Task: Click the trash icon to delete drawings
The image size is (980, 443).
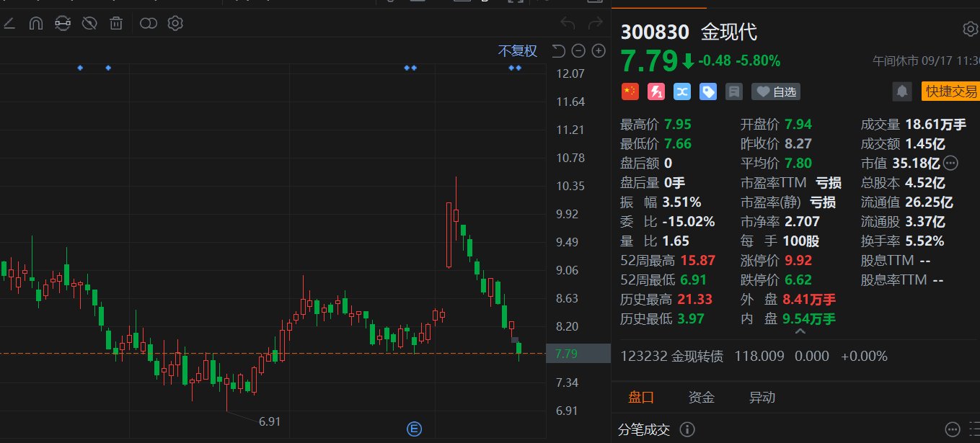Action: click(115, 24)
